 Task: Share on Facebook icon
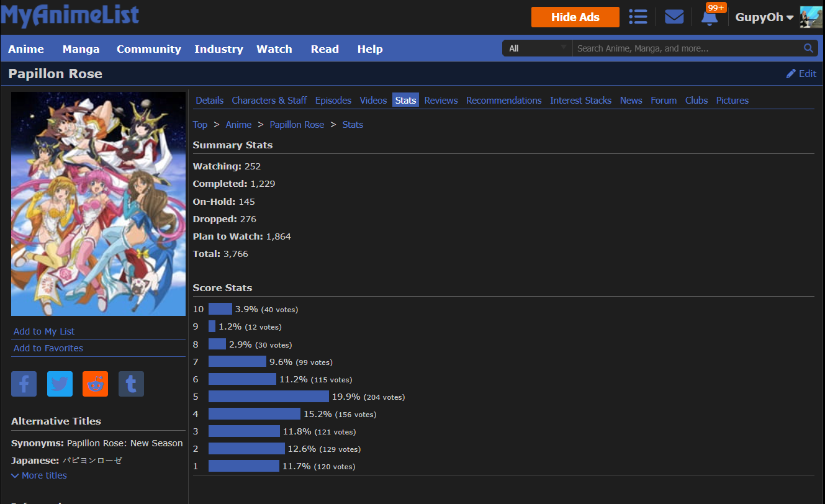point(24,384)
